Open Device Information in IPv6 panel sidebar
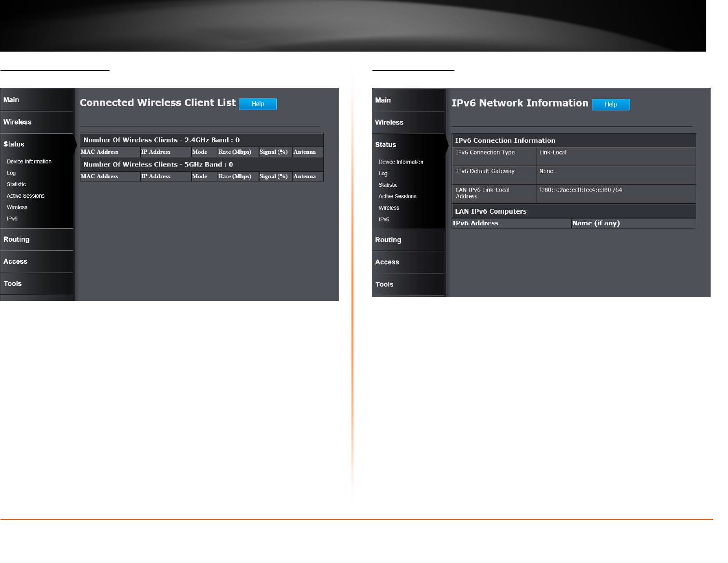 click(401, 162)
